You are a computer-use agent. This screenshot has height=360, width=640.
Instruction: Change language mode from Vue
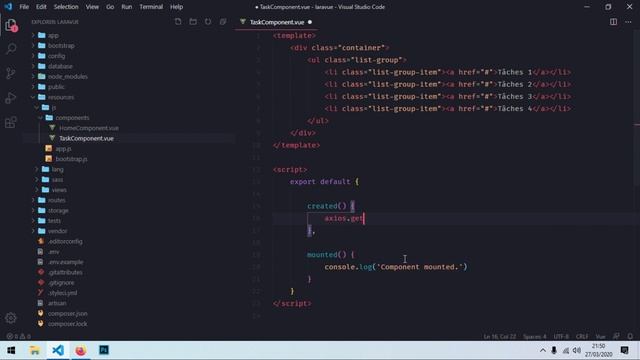[600, 336]
